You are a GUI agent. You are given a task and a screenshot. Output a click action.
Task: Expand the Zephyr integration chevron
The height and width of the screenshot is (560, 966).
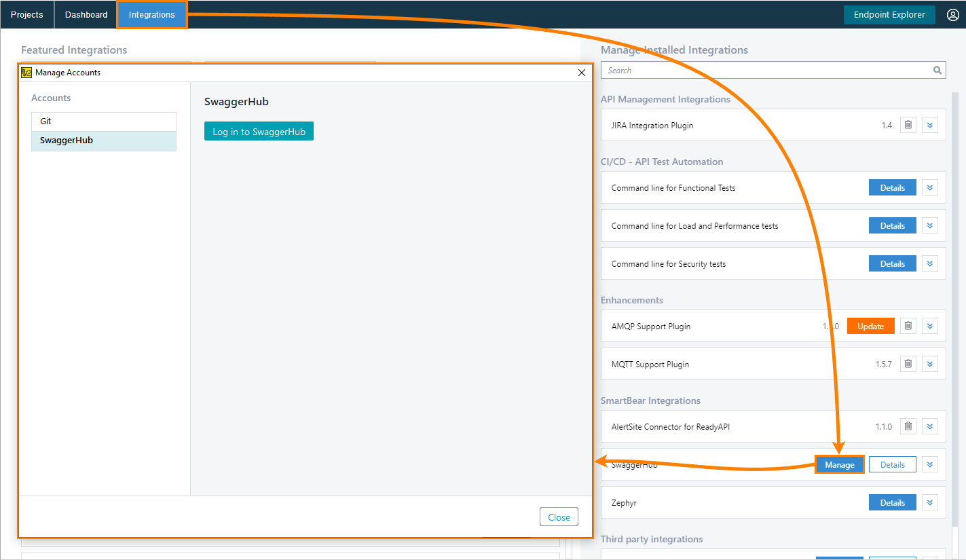(930, 503)
